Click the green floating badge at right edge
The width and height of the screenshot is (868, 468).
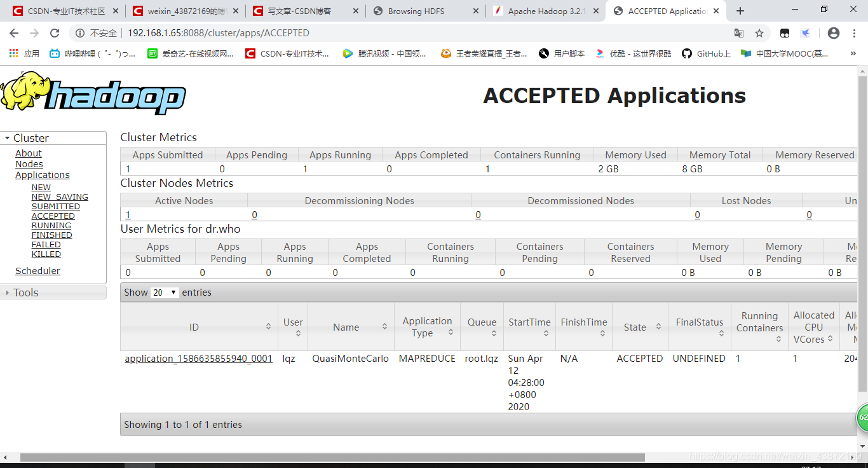862,417
